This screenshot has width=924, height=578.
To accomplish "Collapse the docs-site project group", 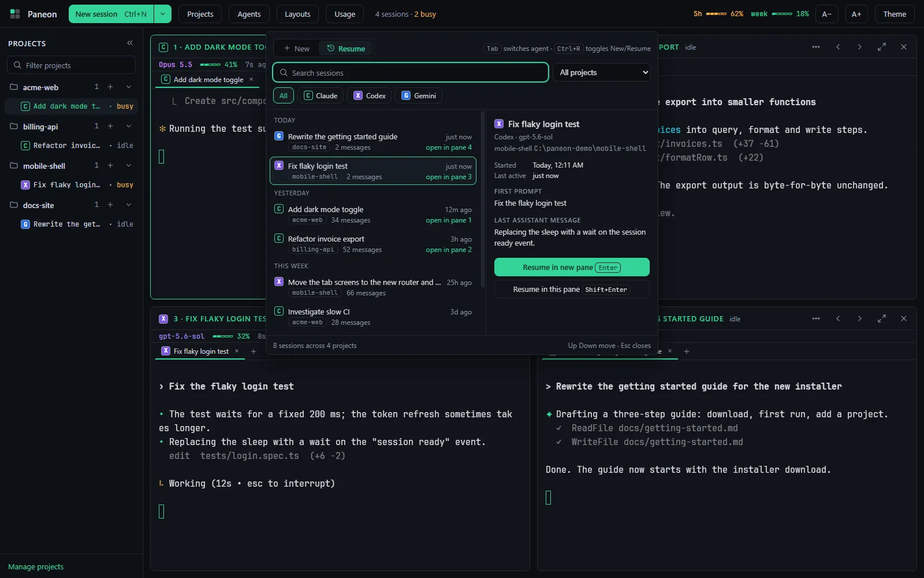I will (x=129, y=205).
